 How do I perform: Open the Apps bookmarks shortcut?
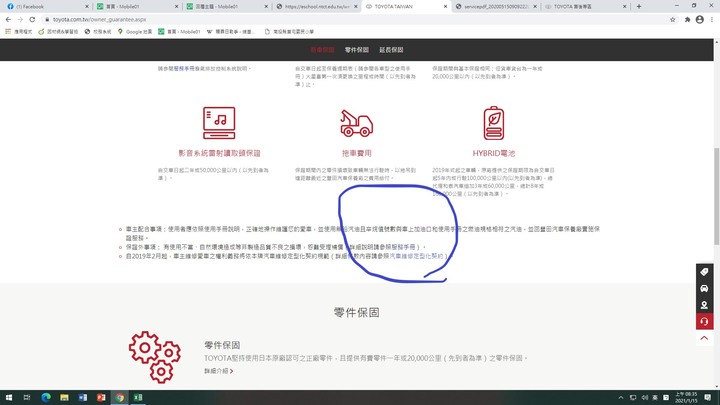pos(18,32)
